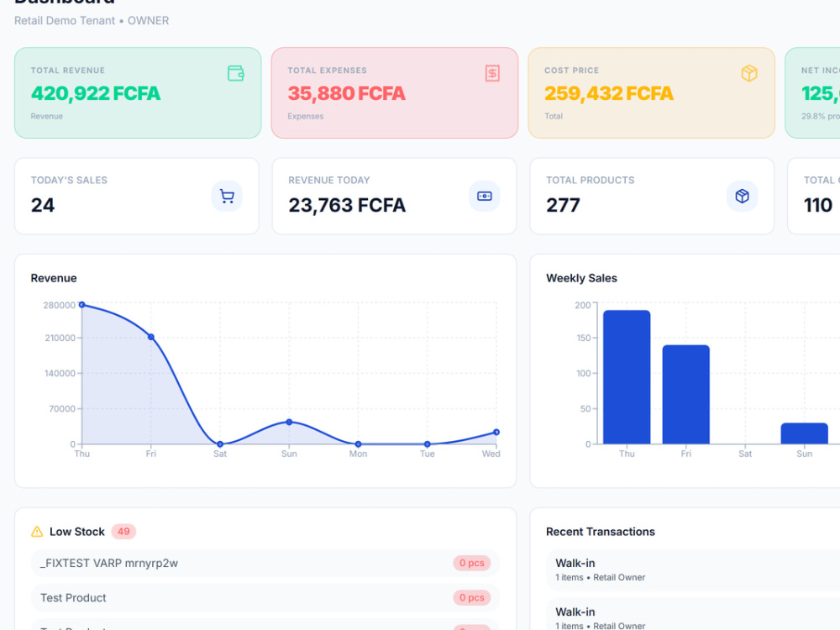Click the box icon in Cost Price card

click(749, 73)
